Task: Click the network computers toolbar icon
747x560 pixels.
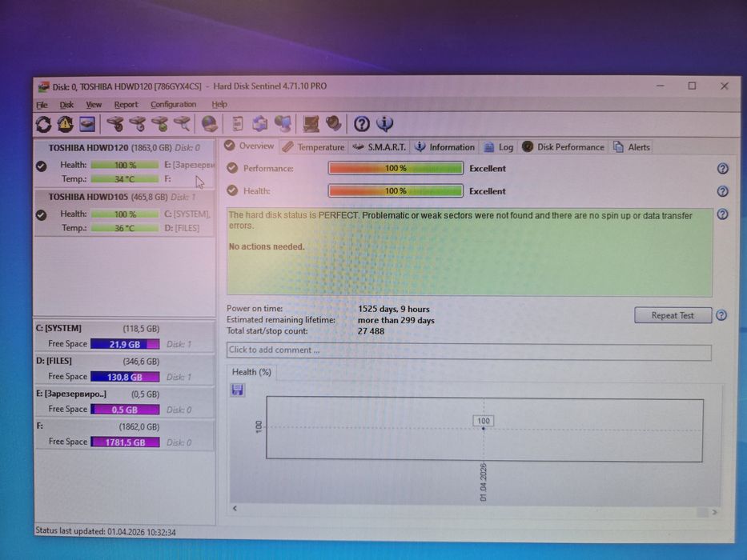Action: point(283,124)
